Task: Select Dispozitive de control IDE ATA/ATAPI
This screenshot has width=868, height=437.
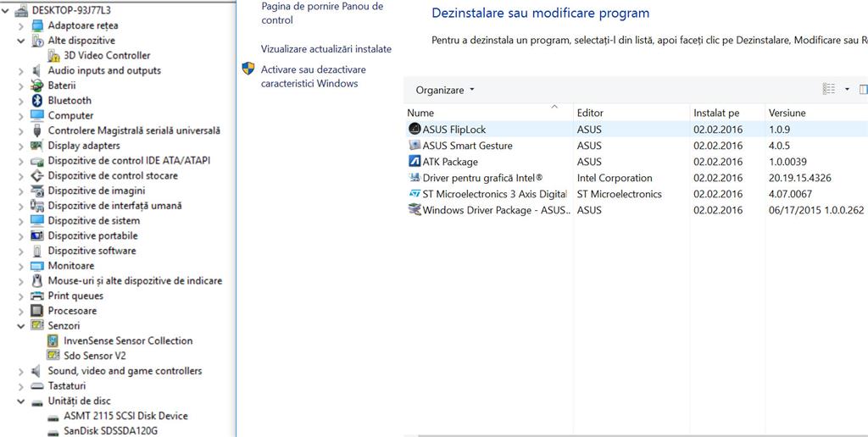Action: coord(129,160)
